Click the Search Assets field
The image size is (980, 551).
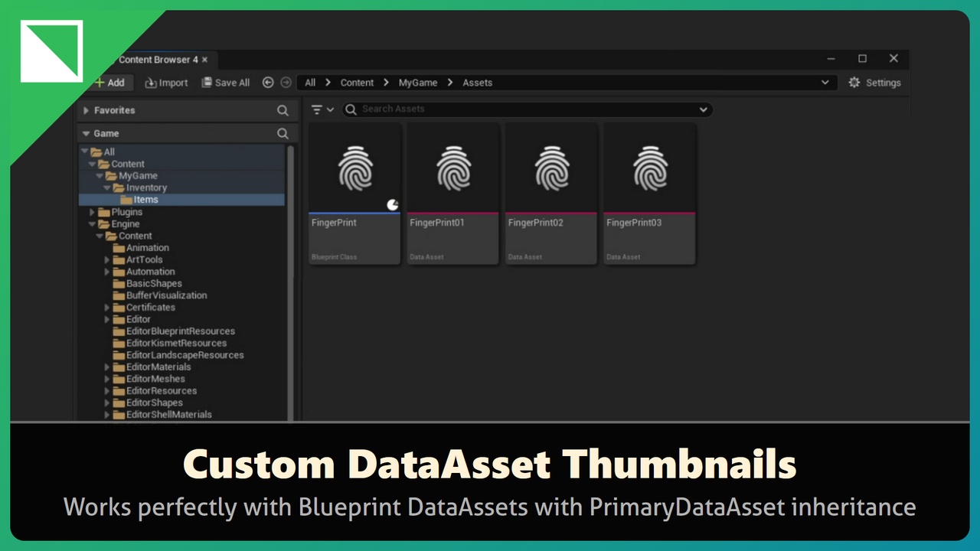[x=527, y=109]
